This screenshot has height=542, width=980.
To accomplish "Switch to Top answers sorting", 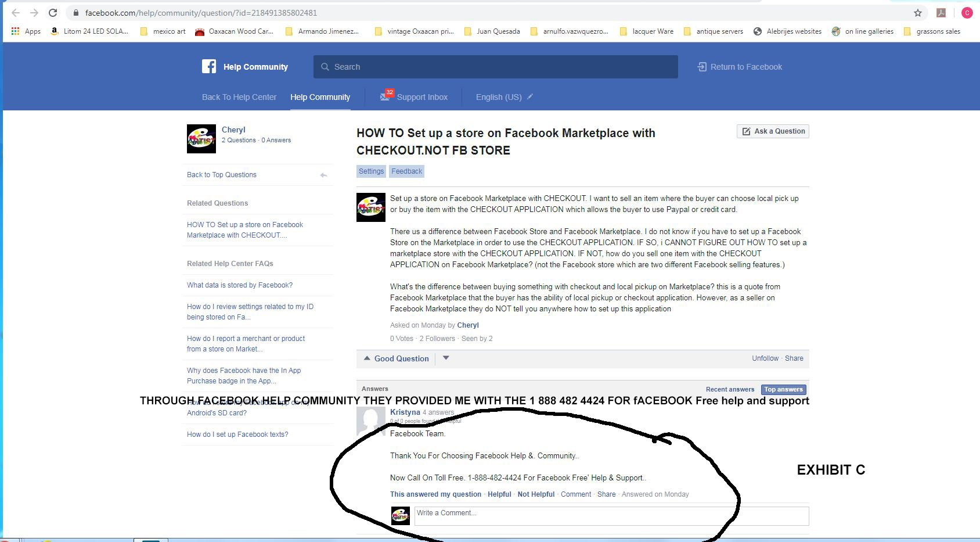I will pyautogui.click(x=783, y=389).
